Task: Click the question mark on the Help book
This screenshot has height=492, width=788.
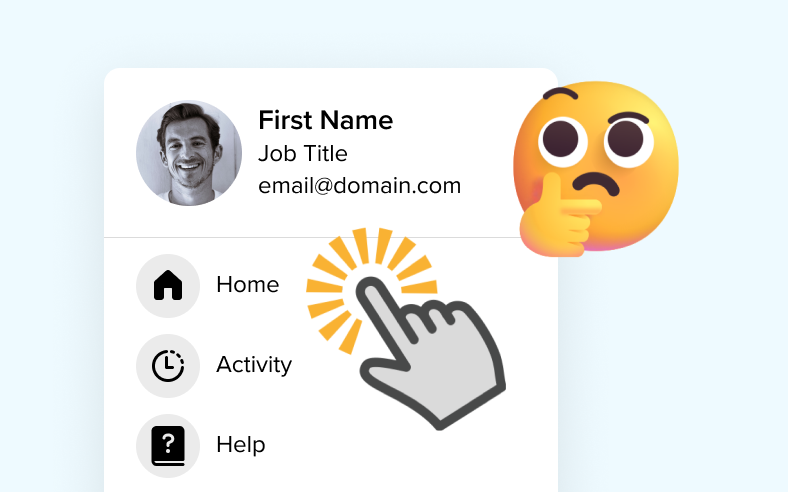Action: click(x=169, y=443)
